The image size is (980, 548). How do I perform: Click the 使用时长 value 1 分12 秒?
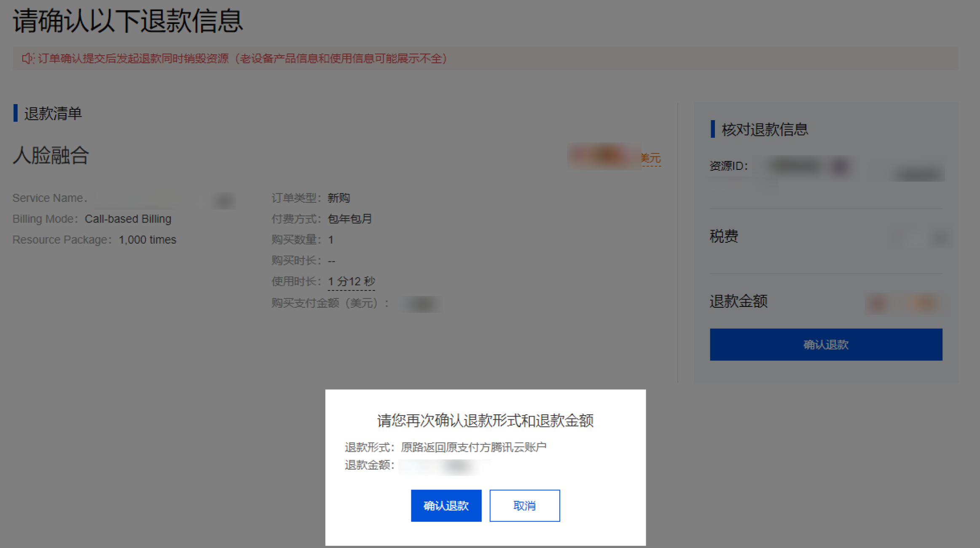click(351, 281)
